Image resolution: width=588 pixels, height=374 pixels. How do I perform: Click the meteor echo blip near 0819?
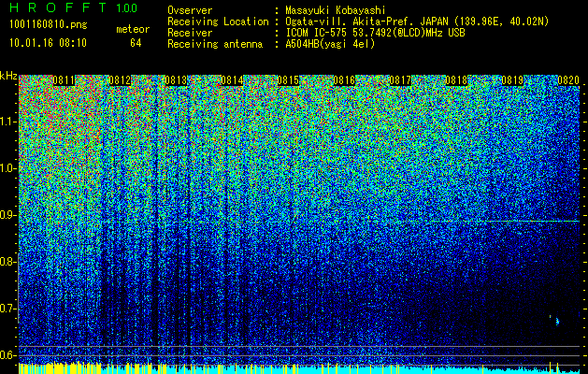tap(557, 321)
